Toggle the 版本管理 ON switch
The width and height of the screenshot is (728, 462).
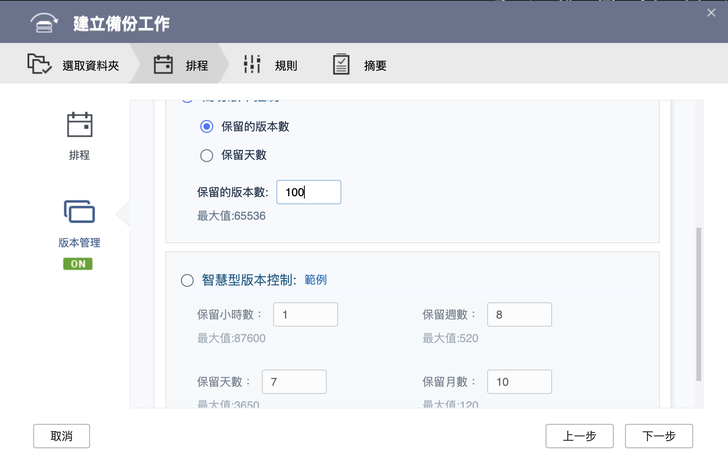[x=78, y=264]
